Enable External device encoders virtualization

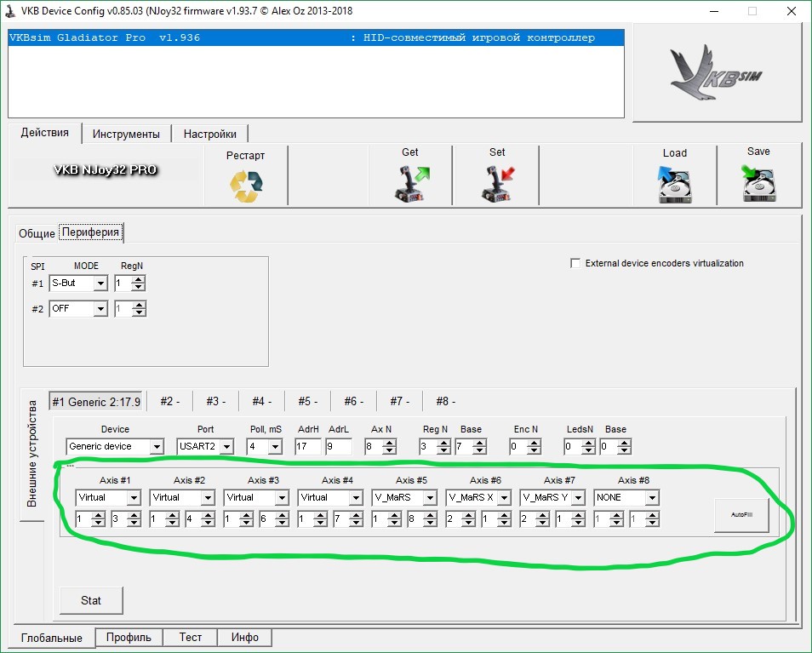575,263
